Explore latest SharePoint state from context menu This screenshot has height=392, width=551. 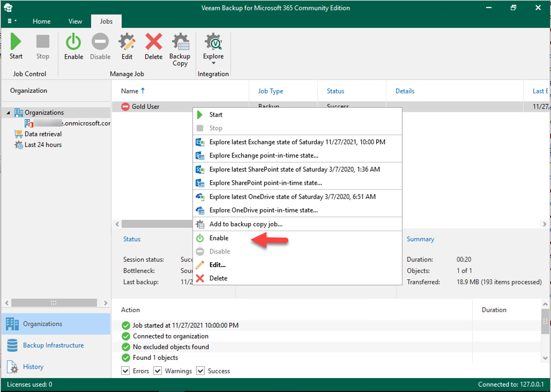click(x=297, y=169)
